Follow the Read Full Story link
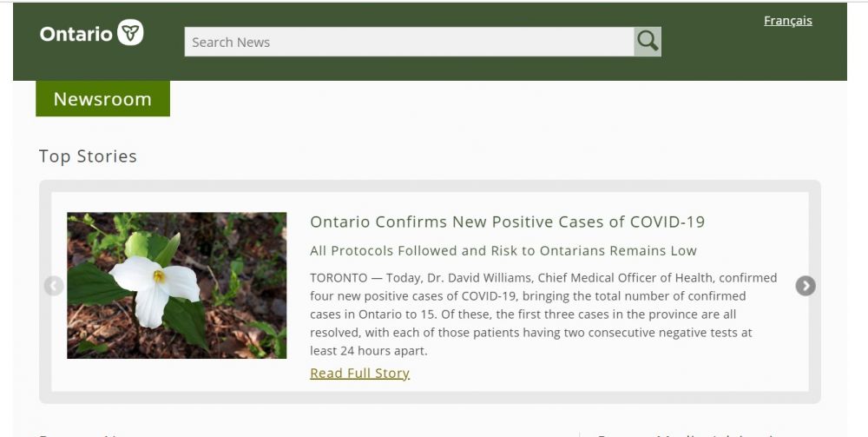 [x=359, y=374]
